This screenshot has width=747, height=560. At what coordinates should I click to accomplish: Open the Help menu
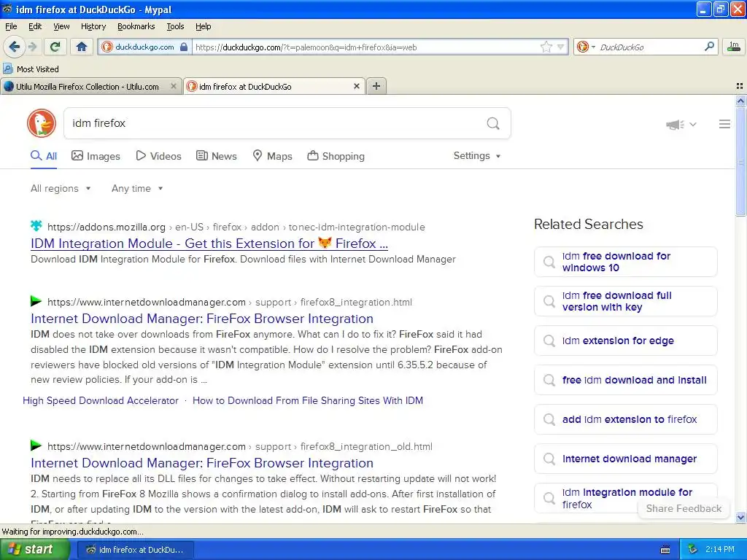(x=203, y=26)
